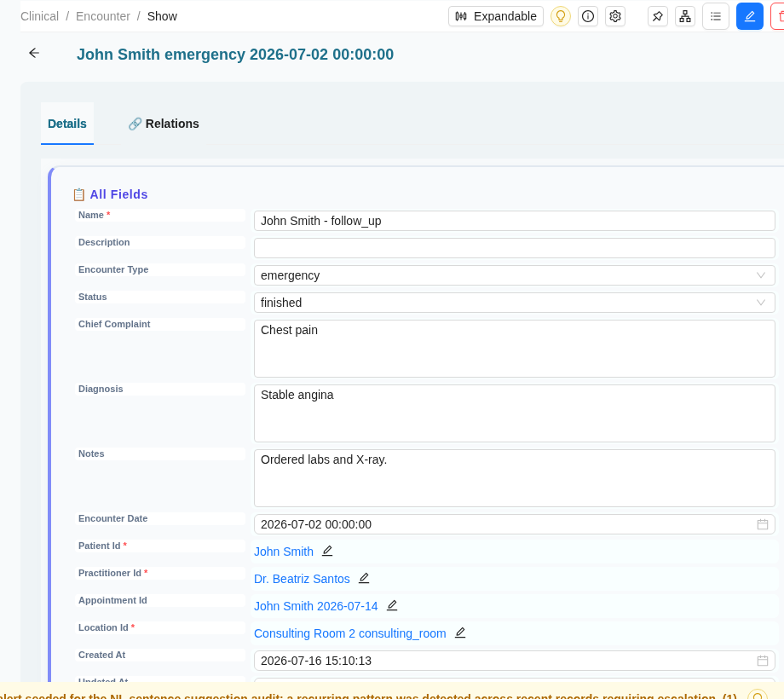The height and width of the screenshot is (699, 784).
Task: Click the Notes label
Action: [x=91, y=454]
